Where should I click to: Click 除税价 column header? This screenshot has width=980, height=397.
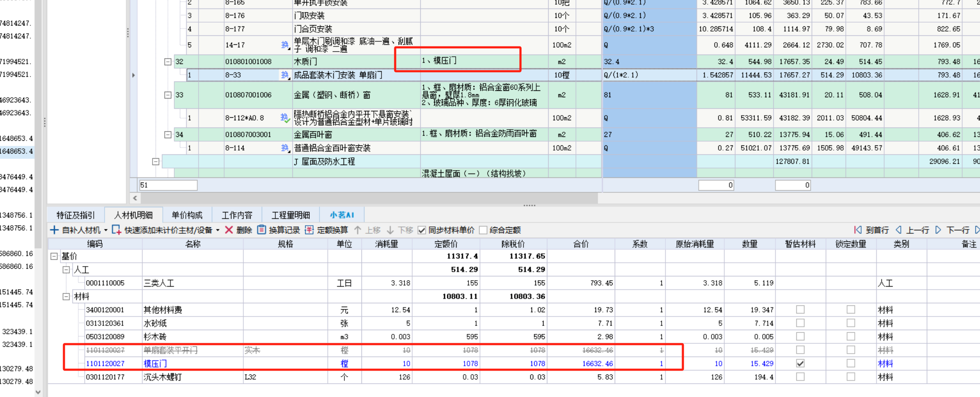tap(514, 244)
